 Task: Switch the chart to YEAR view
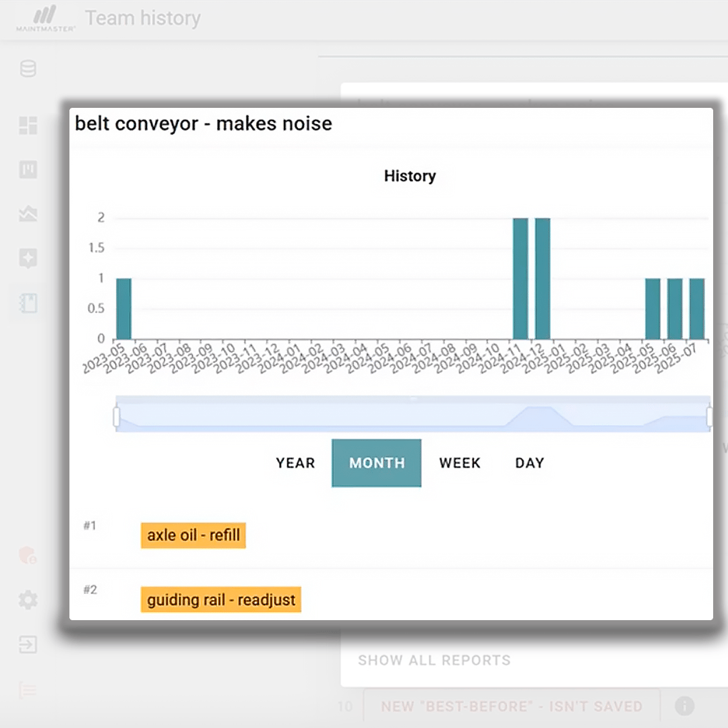pos(295,463)
